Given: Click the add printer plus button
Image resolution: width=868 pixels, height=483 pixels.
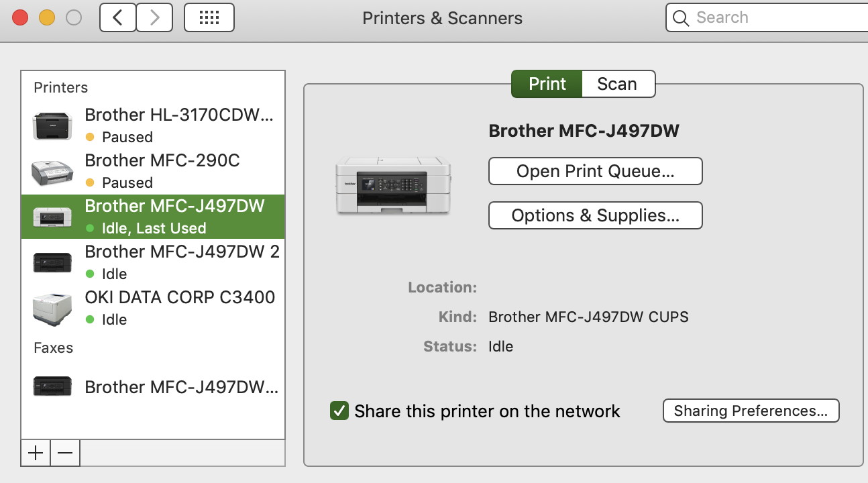Looking at the screenshot, I should 36,453.
